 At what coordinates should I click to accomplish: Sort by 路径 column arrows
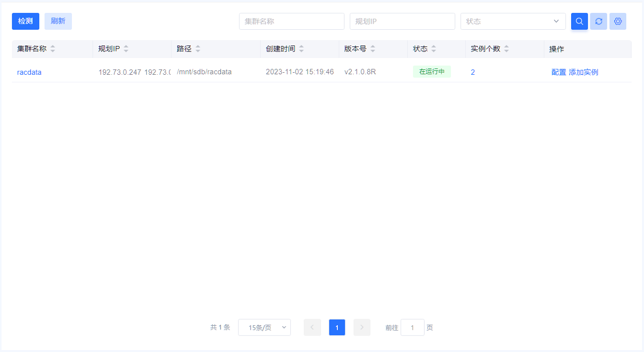tap(198, 49)
